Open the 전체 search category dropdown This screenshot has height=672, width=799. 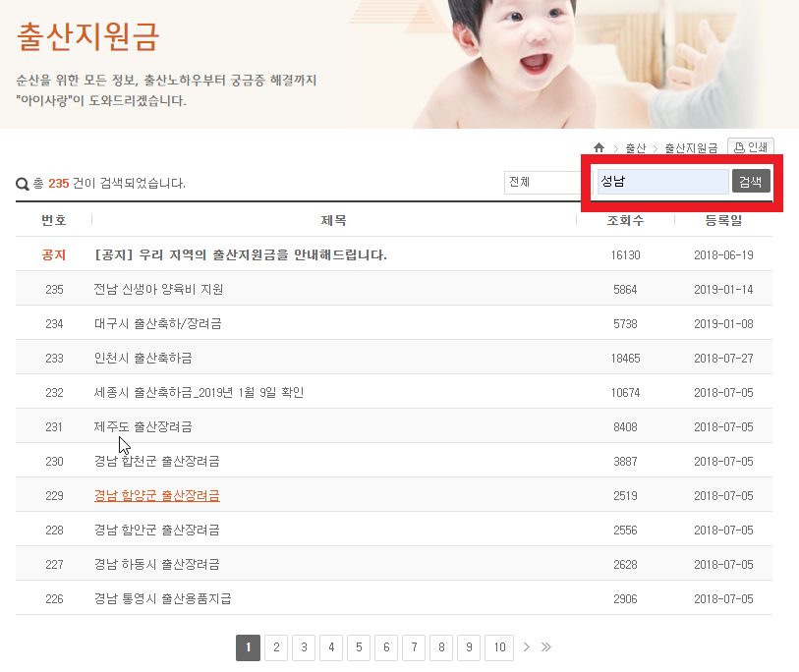point(542,182)
